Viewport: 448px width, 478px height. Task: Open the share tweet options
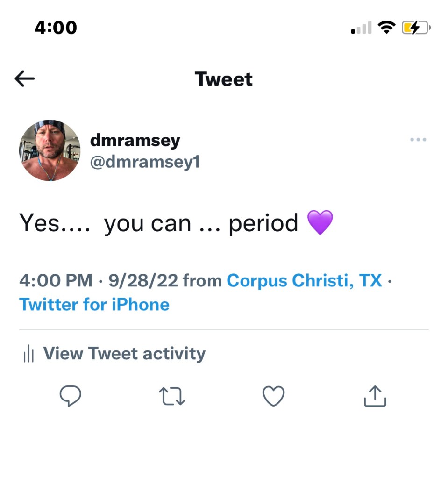point(375,396)
